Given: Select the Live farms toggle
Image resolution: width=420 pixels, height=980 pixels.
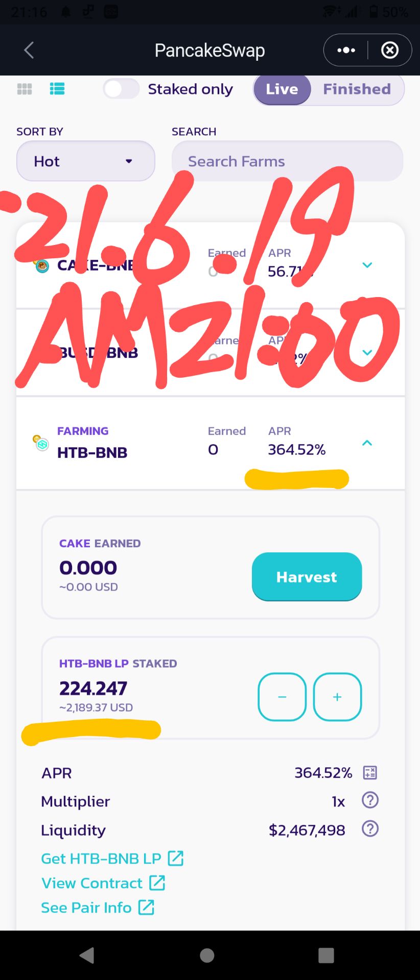Looking at the screenshot, I should 282,89.
